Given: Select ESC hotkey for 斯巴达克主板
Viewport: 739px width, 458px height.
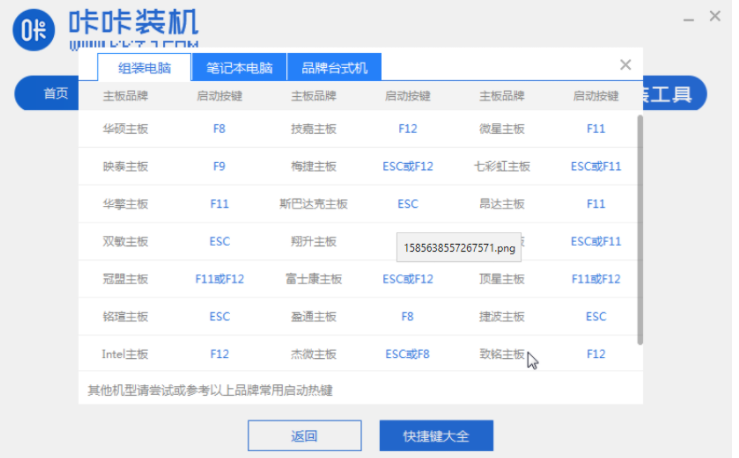Looking at the screenshot, I should (407, 204).
